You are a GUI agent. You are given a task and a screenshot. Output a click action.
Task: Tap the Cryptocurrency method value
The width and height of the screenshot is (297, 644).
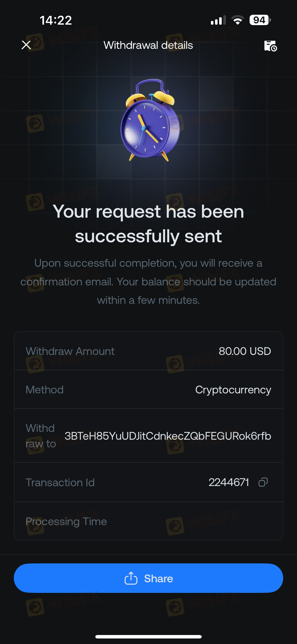point(233,389)
